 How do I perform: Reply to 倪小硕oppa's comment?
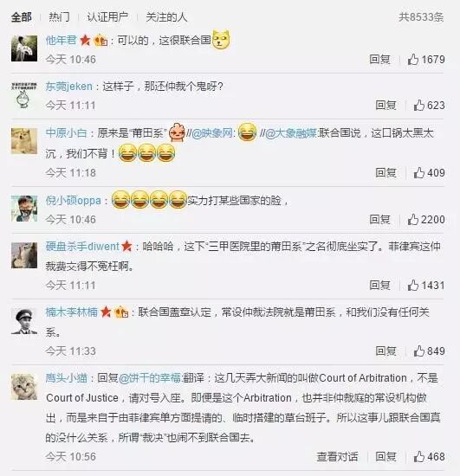(x=379, y=219)
